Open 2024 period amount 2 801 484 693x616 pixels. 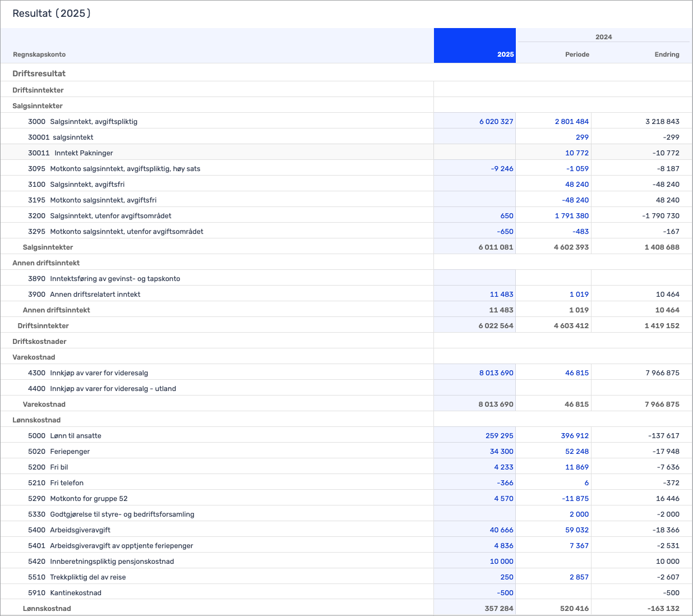572,122
